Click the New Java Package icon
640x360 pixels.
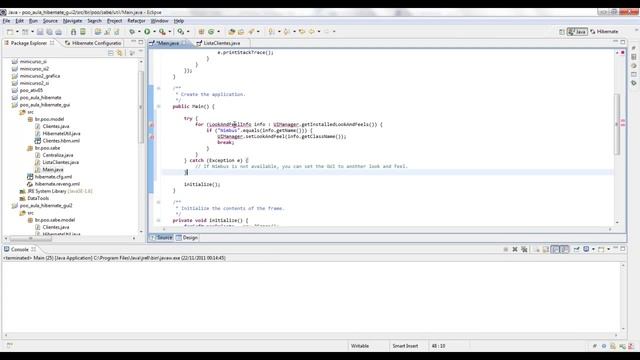pos(201,31)
